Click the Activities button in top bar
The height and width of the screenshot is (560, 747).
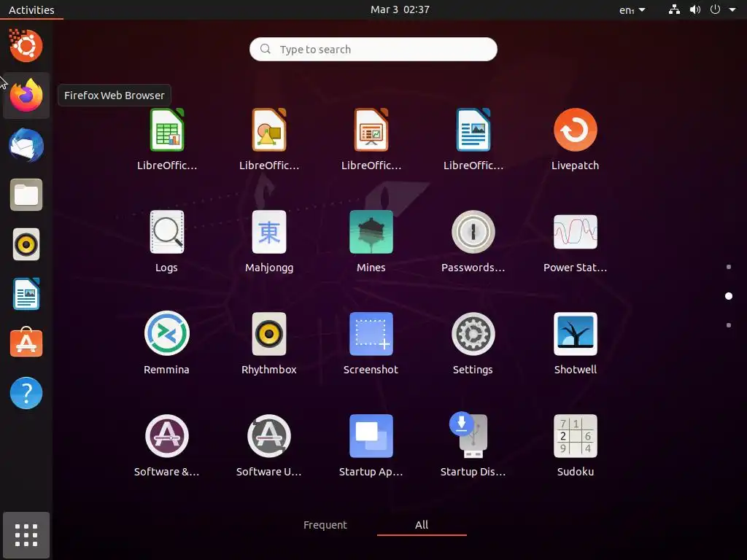tap(31, 9)
